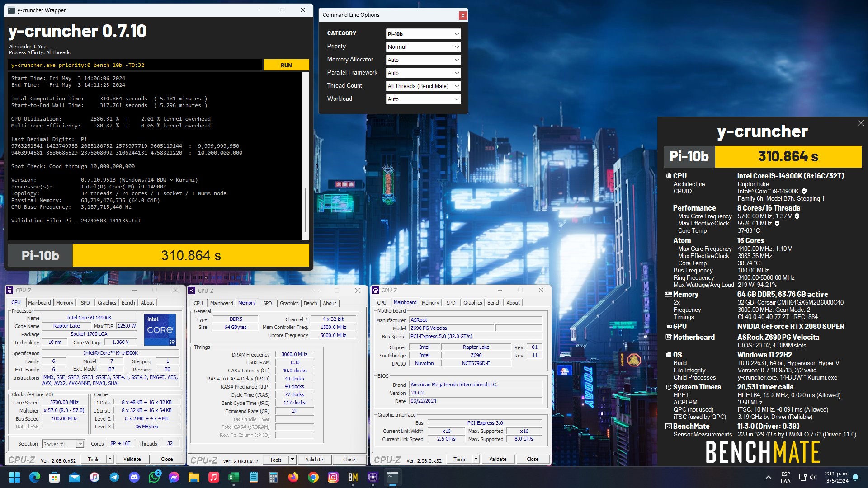This screenshot has width=868, height=488.
Task: Expand the Memory Allocator dropdown
Action: click(x=423, y=60)
